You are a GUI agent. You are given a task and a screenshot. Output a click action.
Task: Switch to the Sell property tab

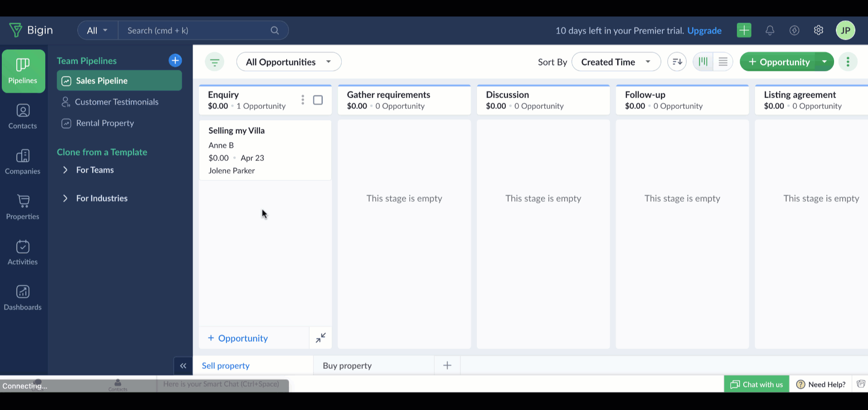[226, 366]
